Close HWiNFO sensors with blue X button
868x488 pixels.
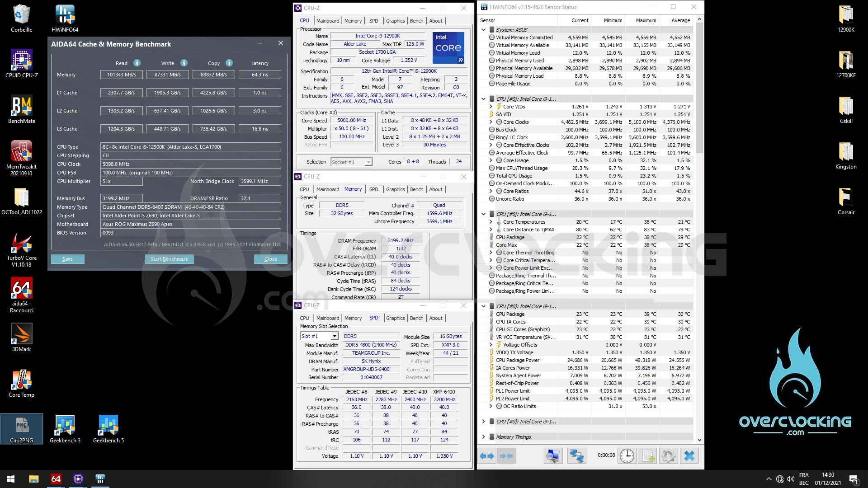tap(689, 456)
